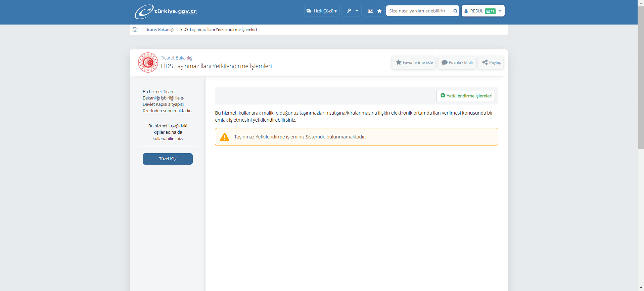Click the ID card icon in header

pyautogui.click(x=370, y=11)
